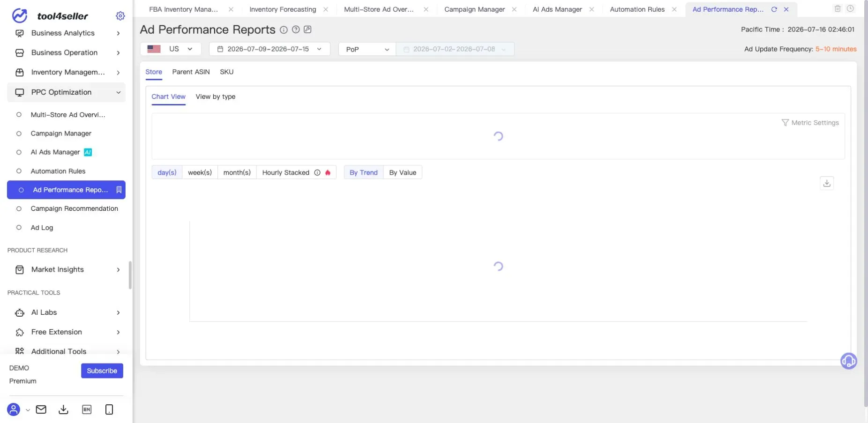Click the Subscribe button
The image size is (868, 423).
point(102,371)
